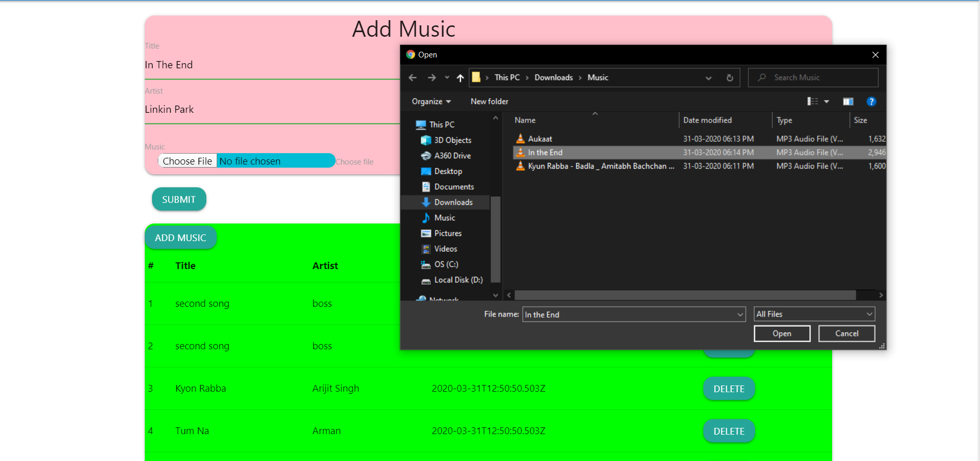Click This PC in the breadcrumb path
The height and width of the screenshot is (461, 980).
[507, 78]
